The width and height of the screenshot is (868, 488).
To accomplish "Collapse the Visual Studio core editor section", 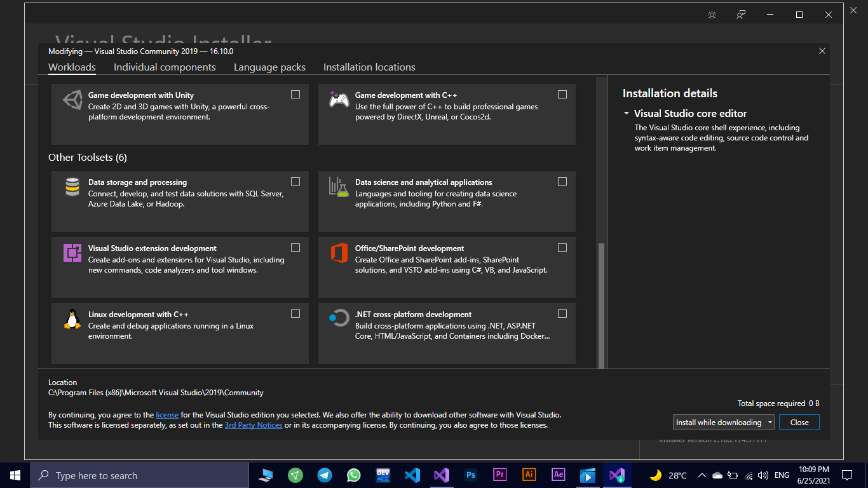I will coord(627,114).
